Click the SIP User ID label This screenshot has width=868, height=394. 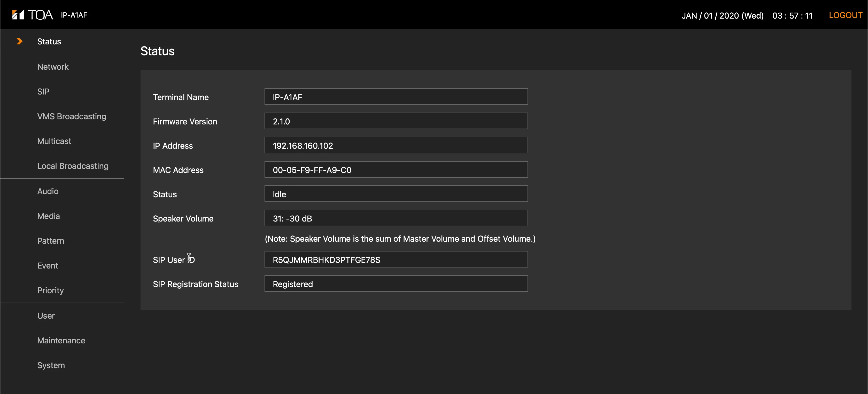click(x=174, y=260)
